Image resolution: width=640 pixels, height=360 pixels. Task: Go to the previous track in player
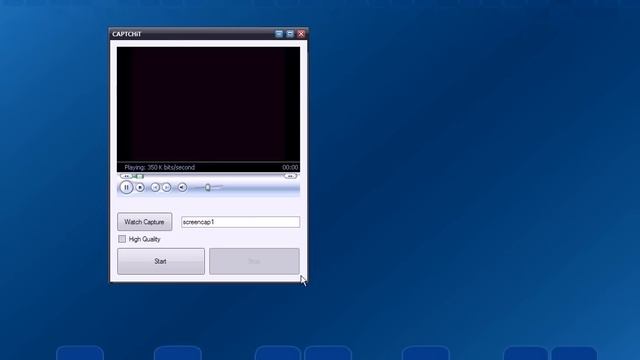point(155,187)
